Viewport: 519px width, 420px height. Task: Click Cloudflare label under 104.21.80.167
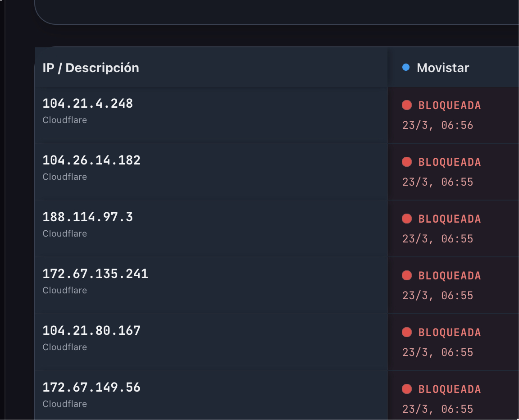pos(65,347)
